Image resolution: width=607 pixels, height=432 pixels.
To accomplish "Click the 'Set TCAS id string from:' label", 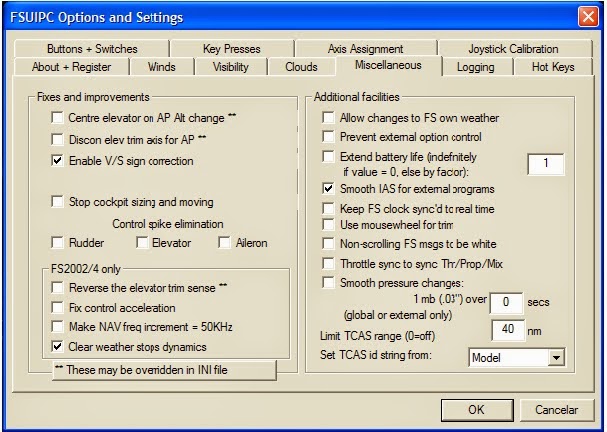I will tap(376, 355).
